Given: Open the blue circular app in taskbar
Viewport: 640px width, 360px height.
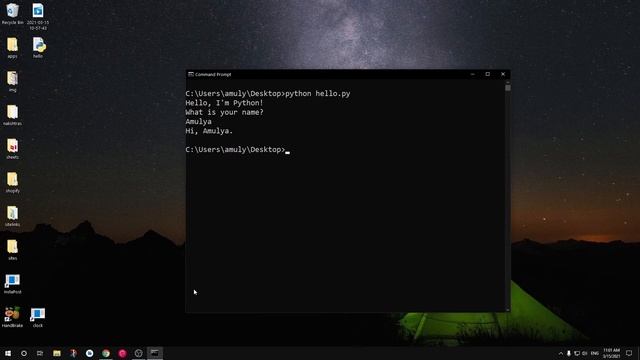Looking at the screenshot, I should [89, 353].
